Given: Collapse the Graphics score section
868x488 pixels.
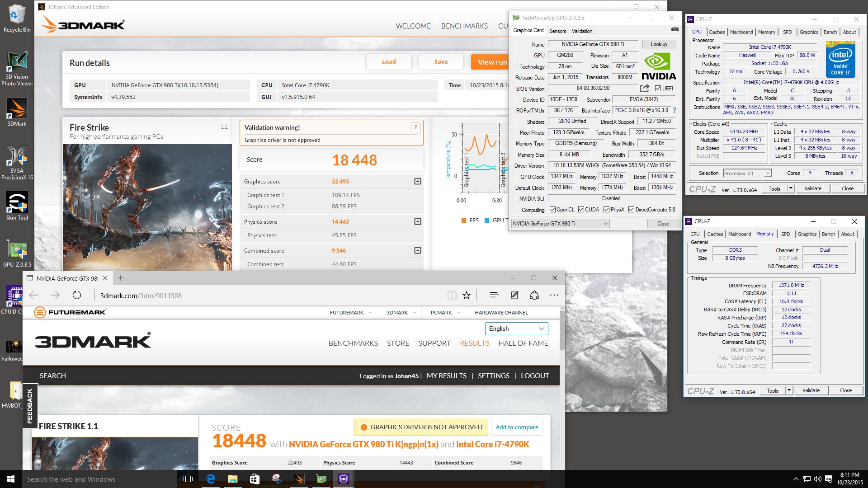Looking at the screenshot, I should [x=418, y=181].
